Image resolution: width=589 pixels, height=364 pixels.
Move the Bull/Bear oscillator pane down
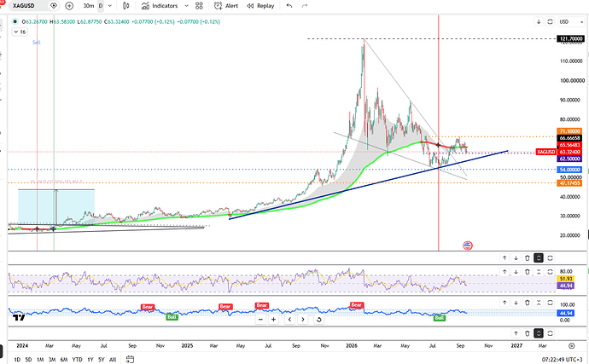click(516, 303)
